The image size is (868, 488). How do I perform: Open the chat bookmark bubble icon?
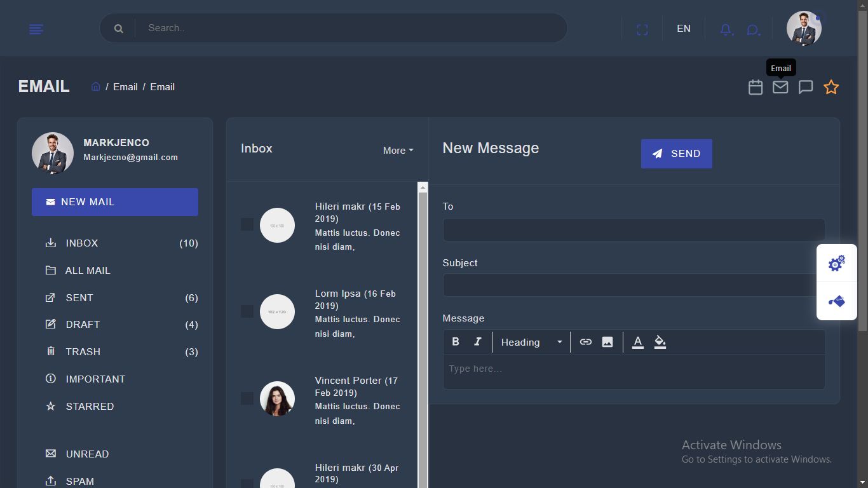click(806, 87)
